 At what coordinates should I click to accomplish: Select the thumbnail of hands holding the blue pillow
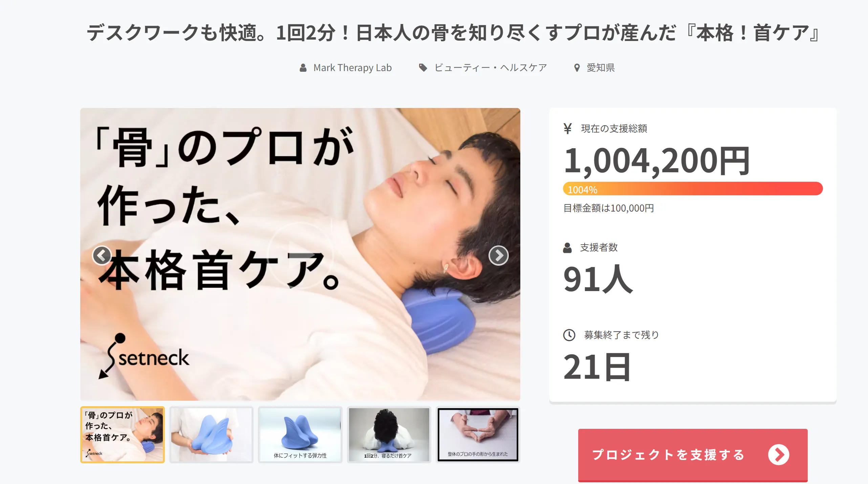pos(211,435)
